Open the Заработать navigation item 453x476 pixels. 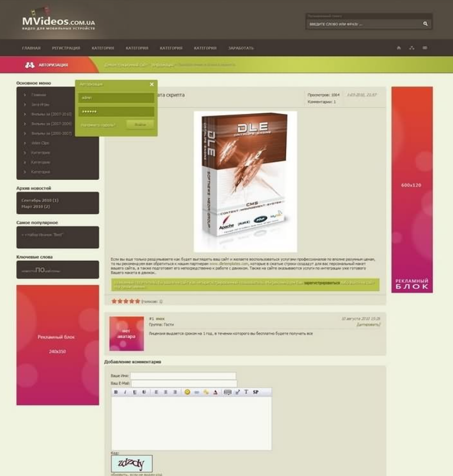241,48
